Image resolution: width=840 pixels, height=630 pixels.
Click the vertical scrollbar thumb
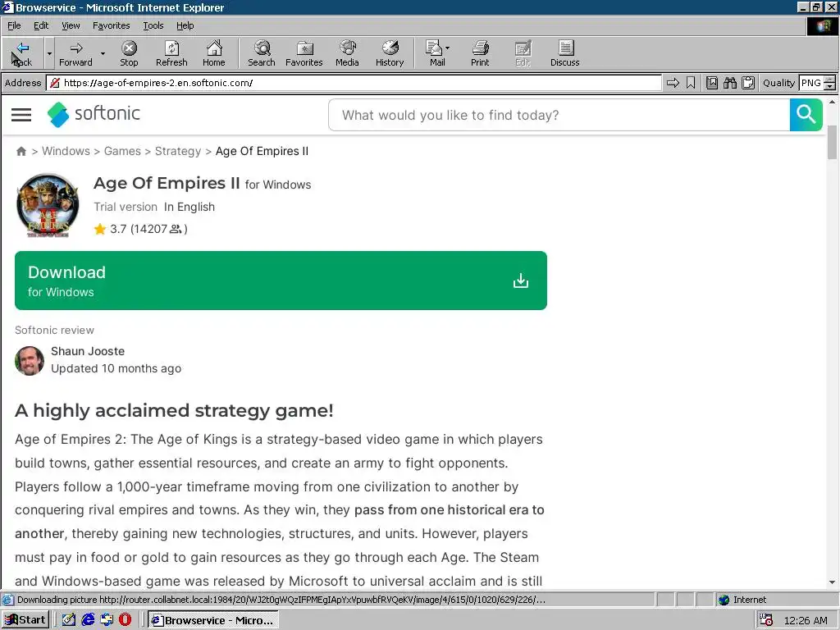(832, 143)
